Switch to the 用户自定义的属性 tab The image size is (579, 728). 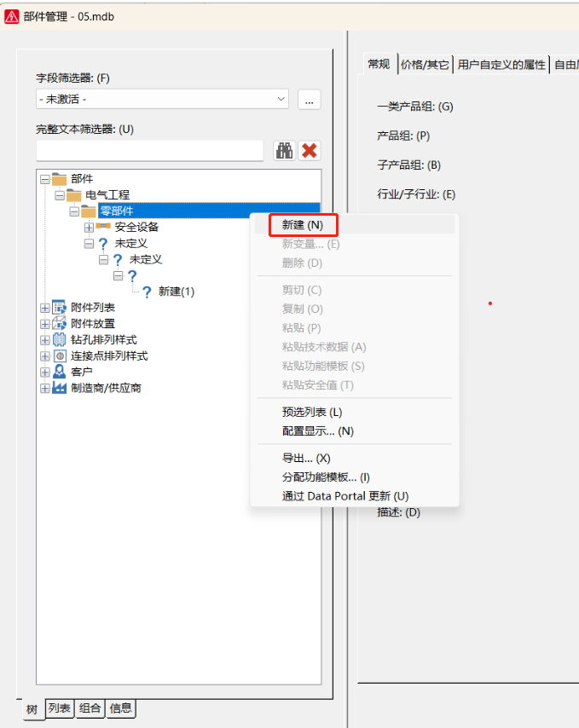tap(501, 65)
